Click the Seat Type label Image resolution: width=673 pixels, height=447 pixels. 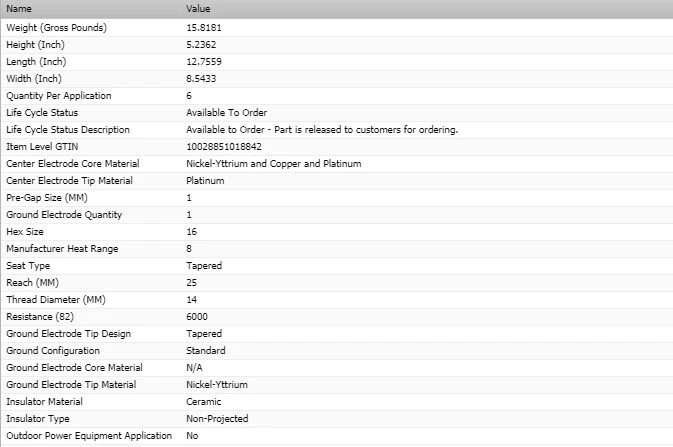pos(28,266)
